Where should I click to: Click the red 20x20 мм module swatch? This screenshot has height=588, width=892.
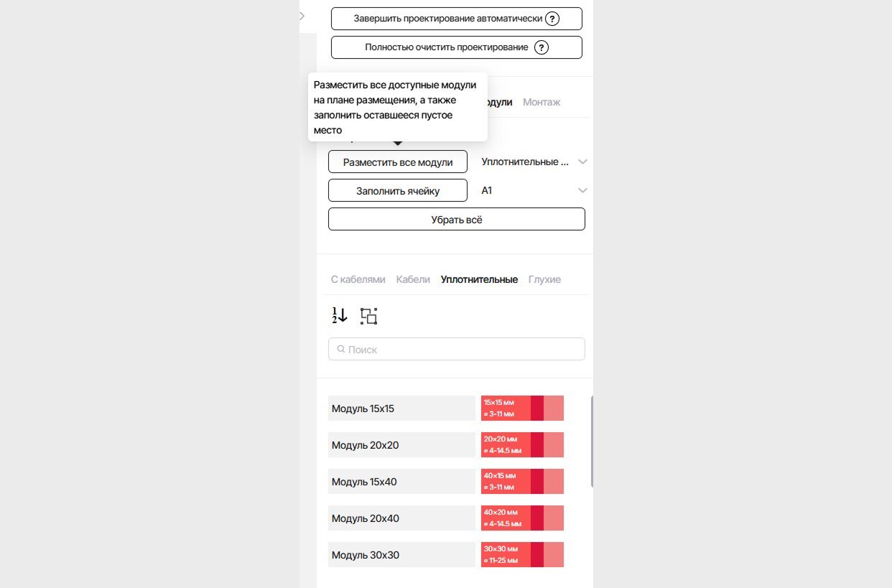click(522, 445)
